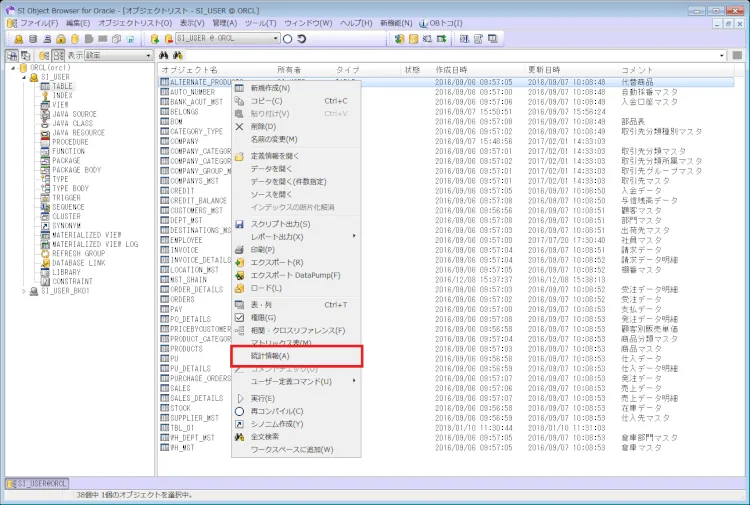Sort by コメント column header
The height and width of the screenshot is (505, 750).
[x=637, y=70]
